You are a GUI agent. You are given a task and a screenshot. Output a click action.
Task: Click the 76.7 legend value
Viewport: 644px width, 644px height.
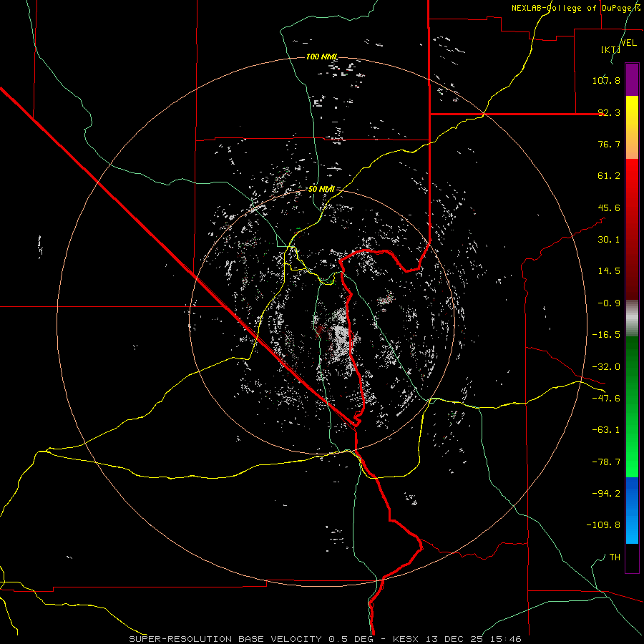click(609, 144)
